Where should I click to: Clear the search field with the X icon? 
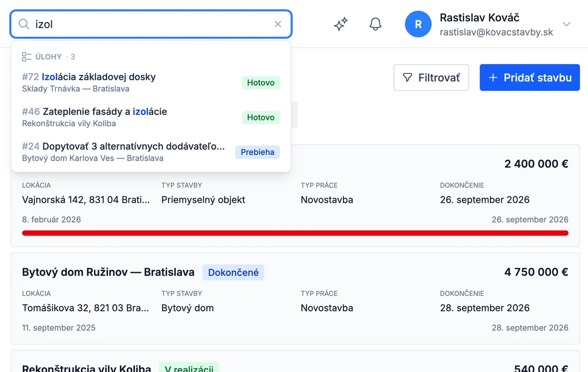(278, 24)
